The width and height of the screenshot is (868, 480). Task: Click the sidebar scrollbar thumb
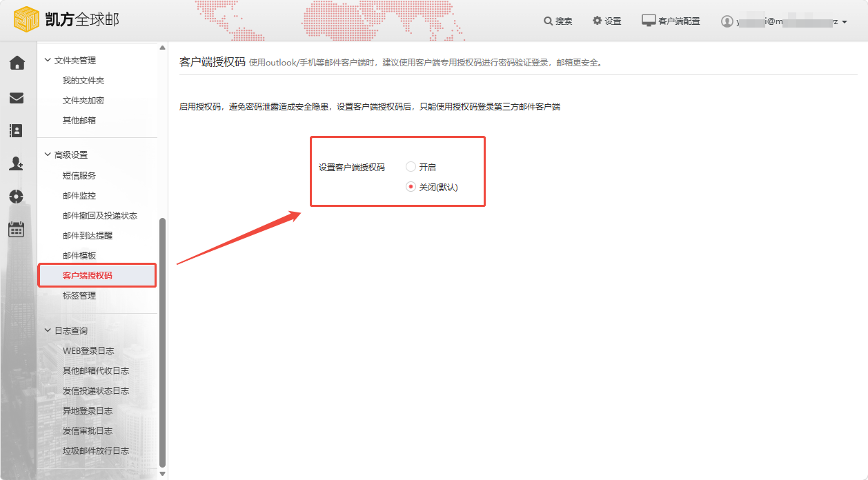[x=163, y=342]
